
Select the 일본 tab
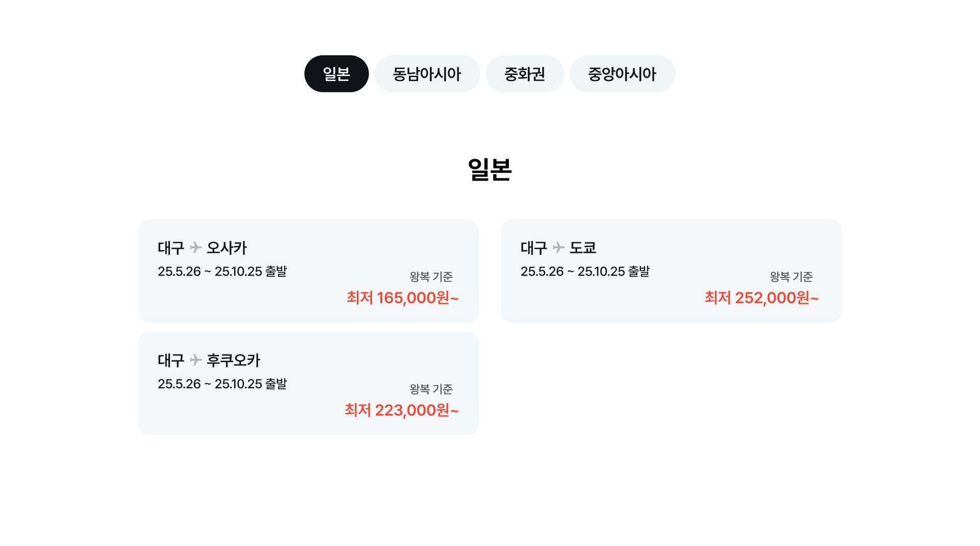336,74
